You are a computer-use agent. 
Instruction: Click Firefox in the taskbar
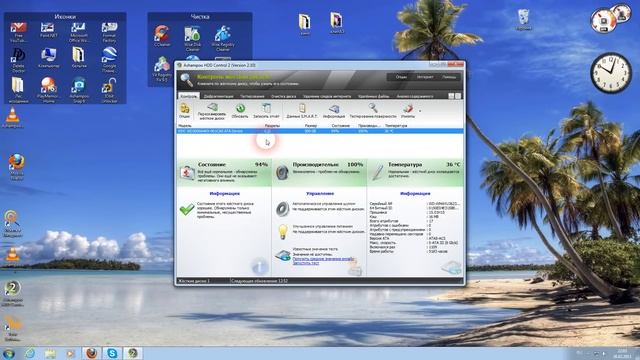92,353
